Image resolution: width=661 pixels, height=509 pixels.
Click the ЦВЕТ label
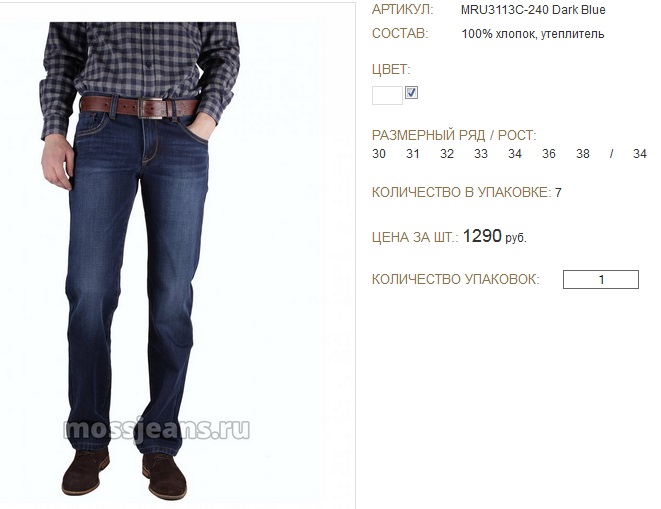pos(391,69)
